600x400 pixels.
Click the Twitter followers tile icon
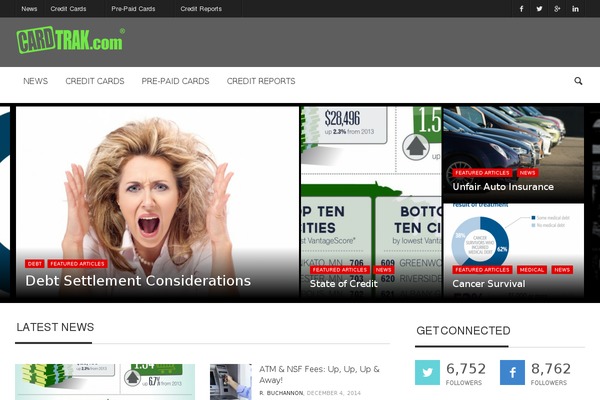[427, 372]
